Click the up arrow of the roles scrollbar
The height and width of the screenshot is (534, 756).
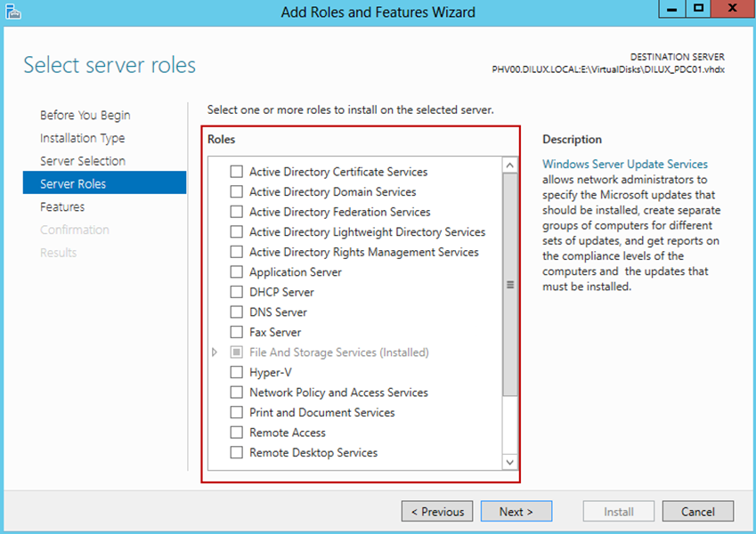[x=509, y=166]
